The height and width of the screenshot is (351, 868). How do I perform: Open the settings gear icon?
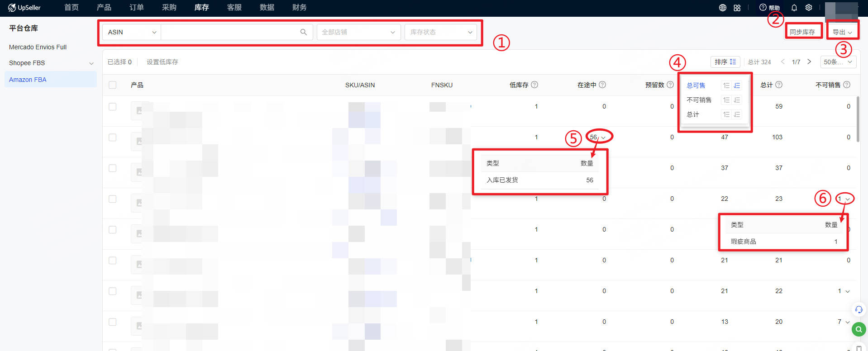[x=809, y=8]
